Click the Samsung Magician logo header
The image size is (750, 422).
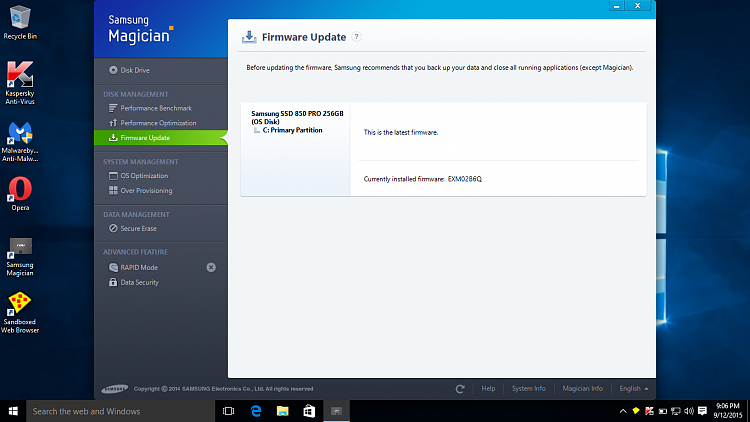[x=140, y=30]
